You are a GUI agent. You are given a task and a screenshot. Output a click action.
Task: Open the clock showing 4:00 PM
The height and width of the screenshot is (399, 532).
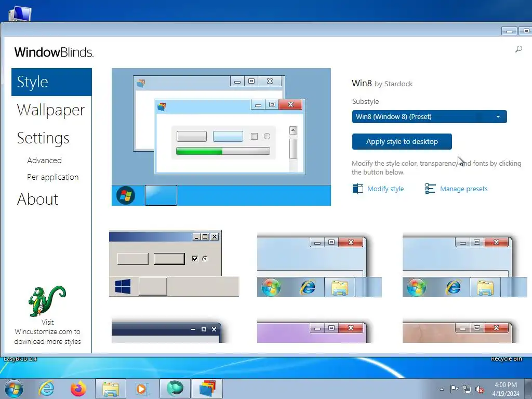pos(506,389)
